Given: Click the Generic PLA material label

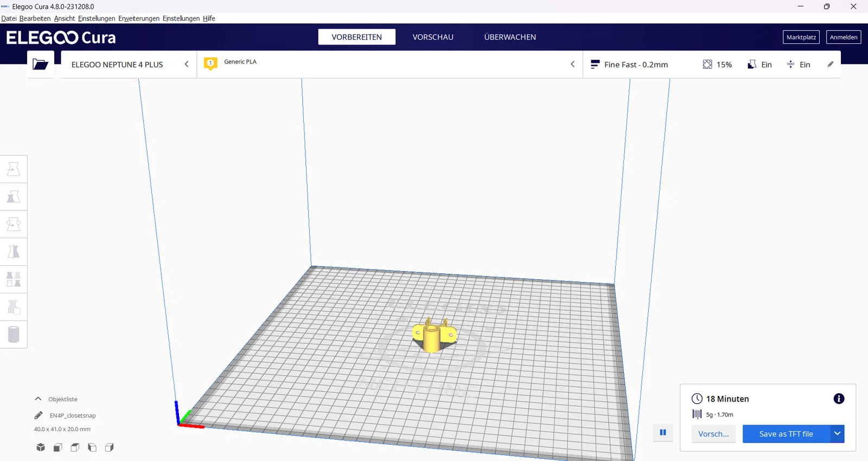Looking at the screenshot, I should click(240, 62).
